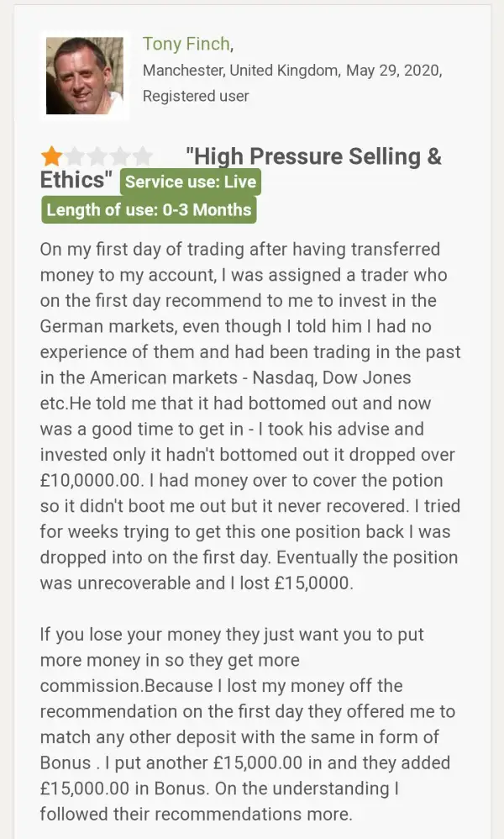Click Tony Finch's profile photo

[84, 75]
